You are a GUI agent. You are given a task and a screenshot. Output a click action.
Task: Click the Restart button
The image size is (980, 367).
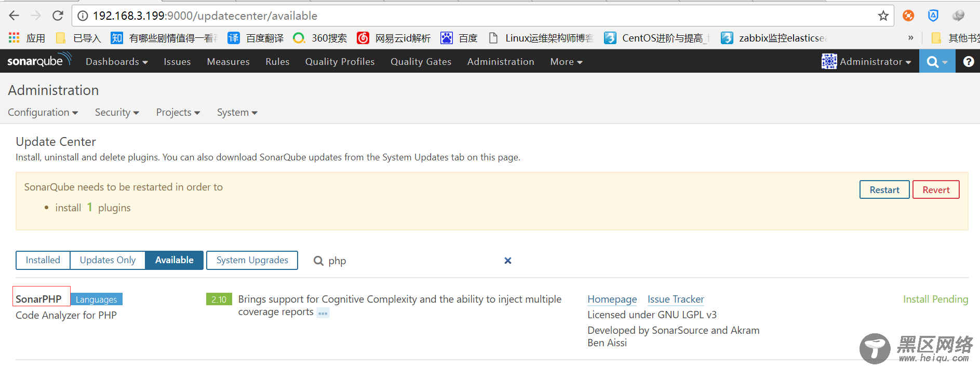click(x=884, y=189)
